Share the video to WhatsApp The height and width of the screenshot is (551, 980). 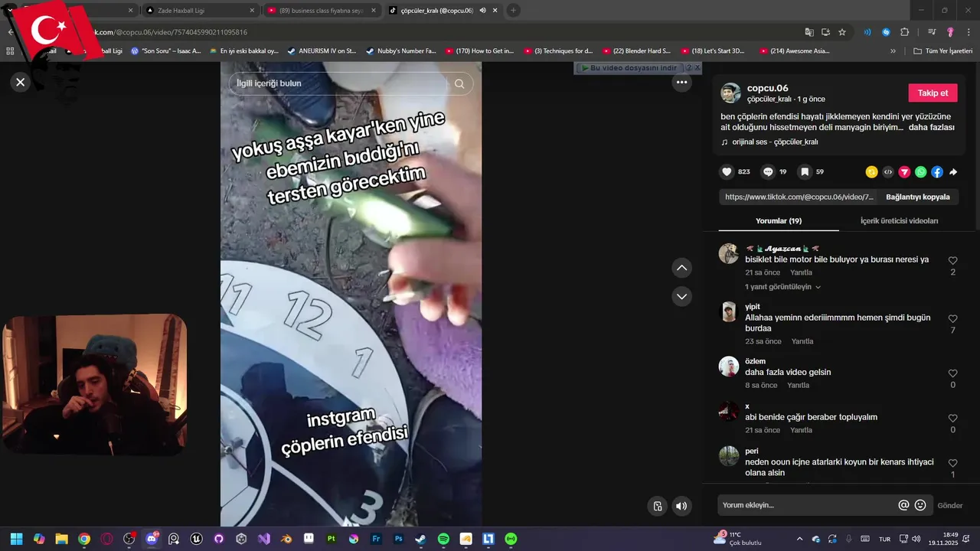tap(920, 172)
